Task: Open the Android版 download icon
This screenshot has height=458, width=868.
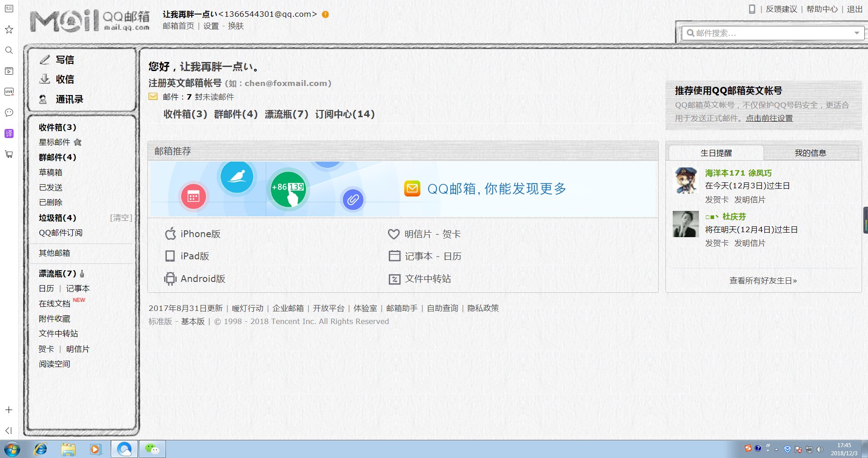Action: coord(170,279)
